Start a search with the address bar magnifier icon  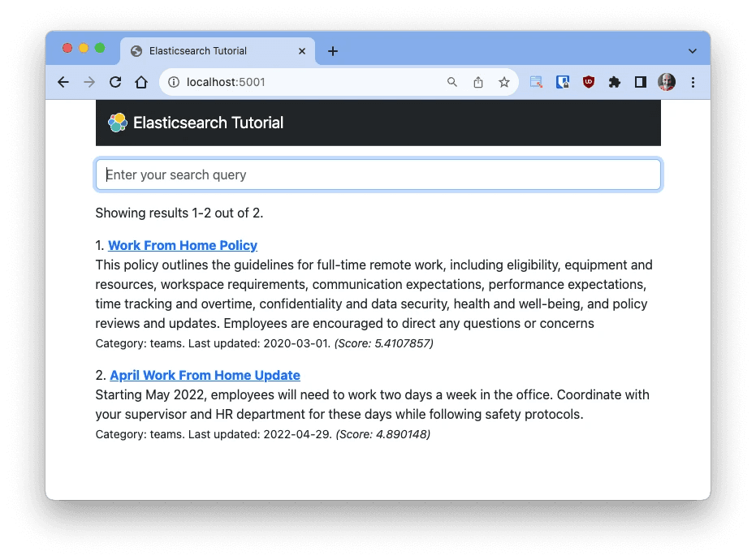pyautogui.click(x=452, y=82)
